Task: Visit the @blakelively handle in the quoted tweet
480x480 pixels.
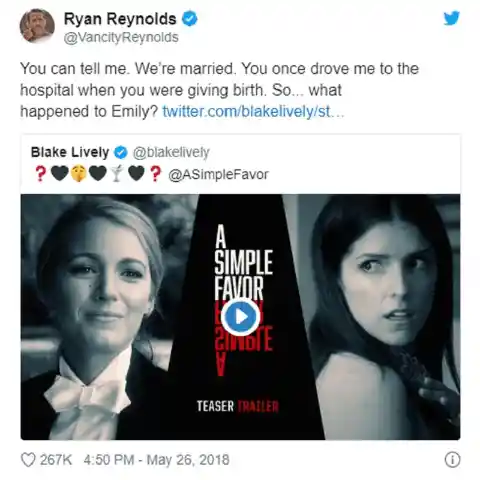Action: click(x=171, y=152)
